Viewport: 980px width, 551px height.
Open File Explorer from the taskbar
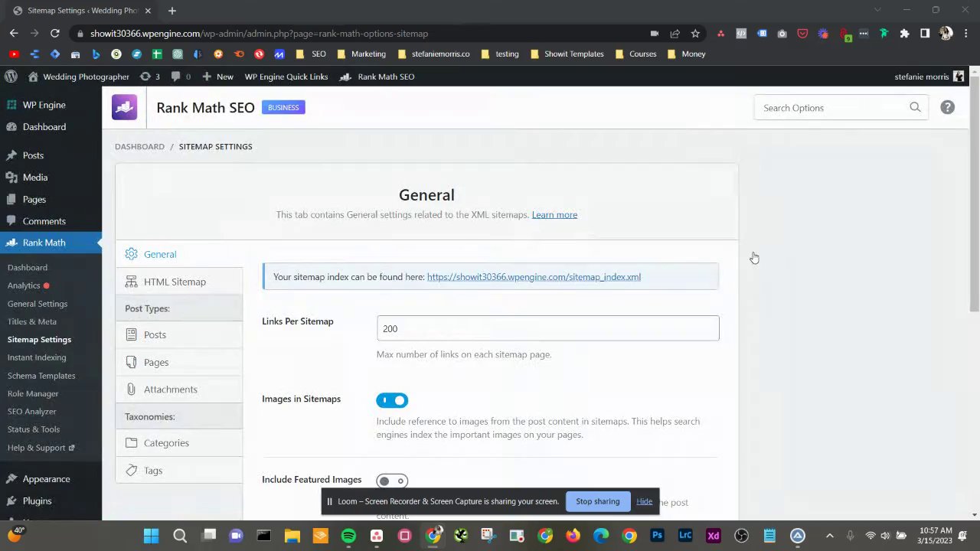pyautogui.click(x=292, y=536)
